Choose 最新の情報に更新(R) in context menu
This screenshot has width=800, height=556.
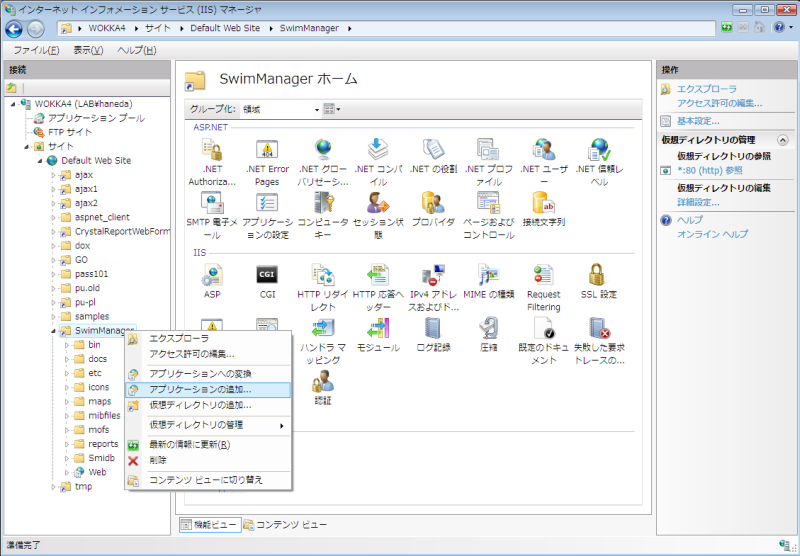[208, 445]
